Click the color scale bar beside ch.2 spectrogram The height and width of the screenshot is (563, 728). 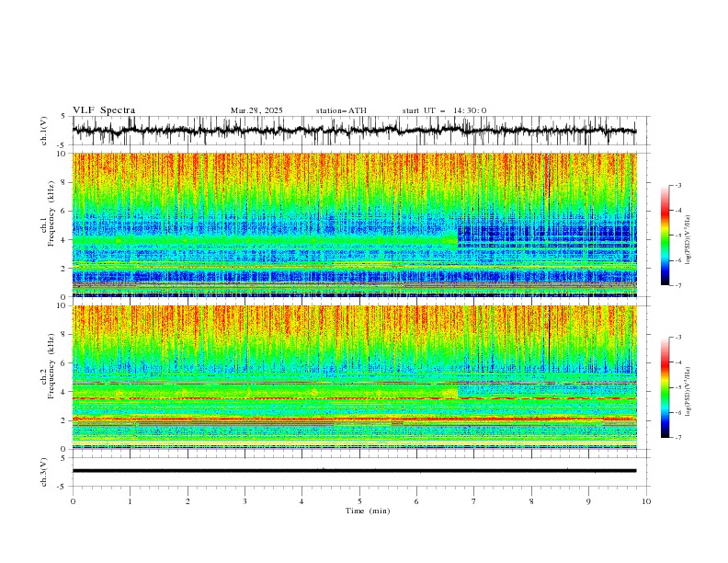[665, 387]
